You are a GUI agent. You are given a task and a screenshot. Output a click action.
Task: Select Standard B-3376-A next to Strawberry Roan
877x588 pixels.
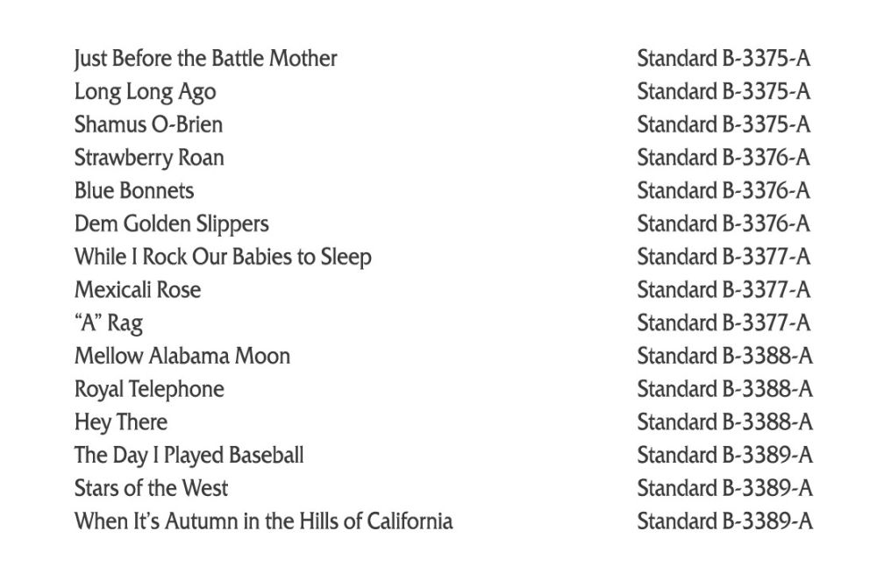[724, 158]
